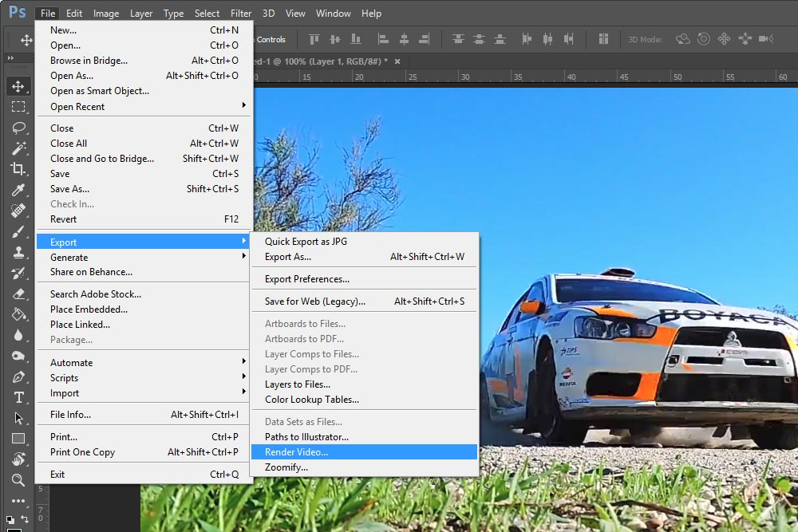The height and width of the screenshot is (532, 798).
Task: Click the 3D video camera icon
Action: tap(766, 39)
